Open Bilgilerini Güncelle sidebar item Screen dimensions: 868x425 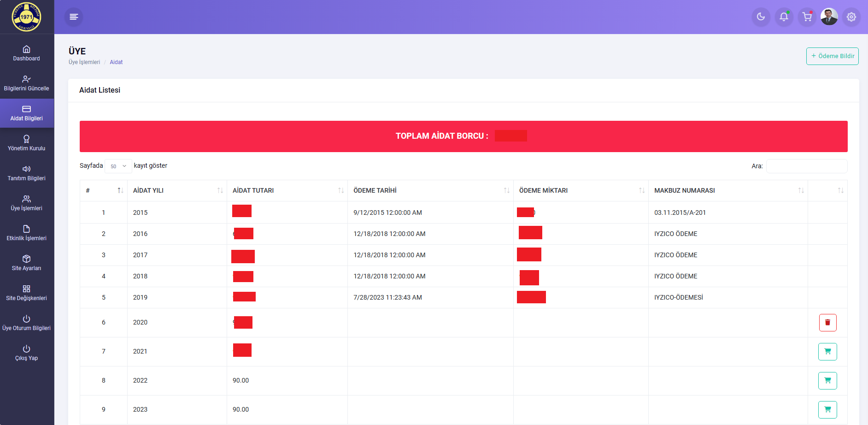(x=27, y=83)
